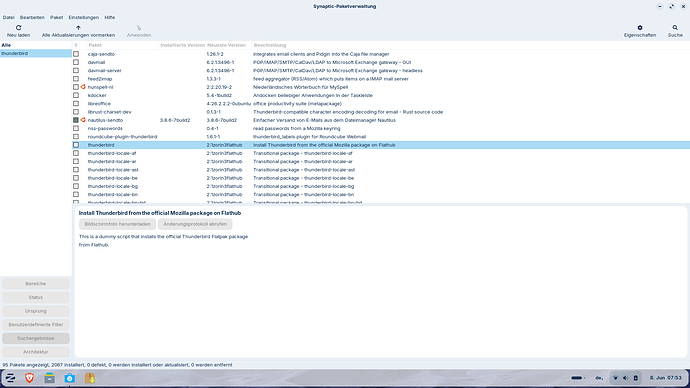
Task: Open the Datei menu
Action: point(8,18)
